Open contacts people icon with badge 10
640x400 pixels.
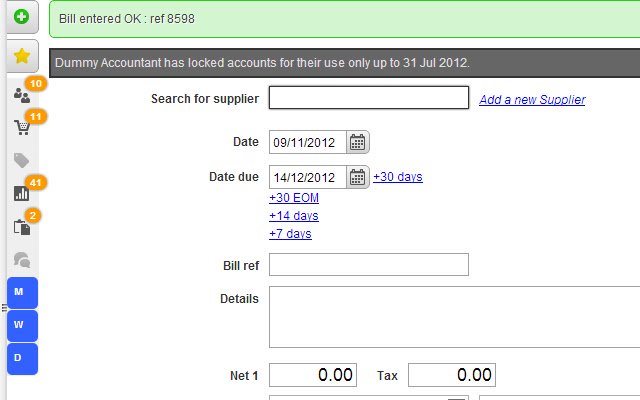(x=22, y=96)
